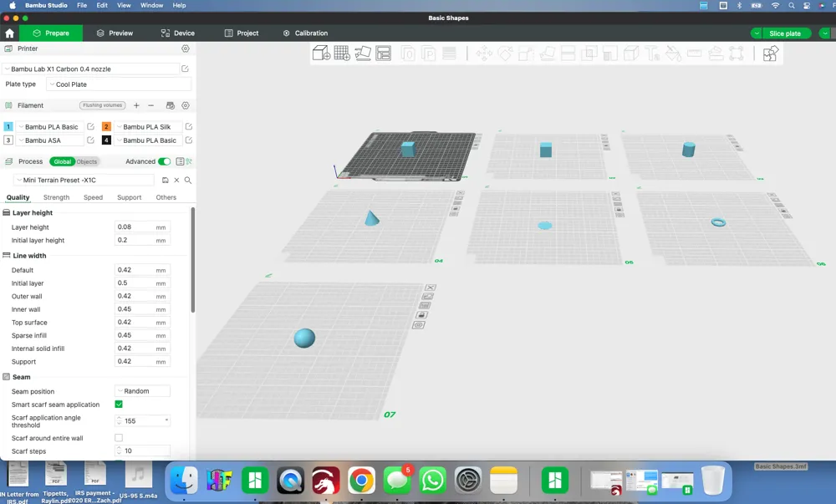Save the Mini Terrain preset
836x504 pixels.
pyautogui.click(x=166, y=180)
